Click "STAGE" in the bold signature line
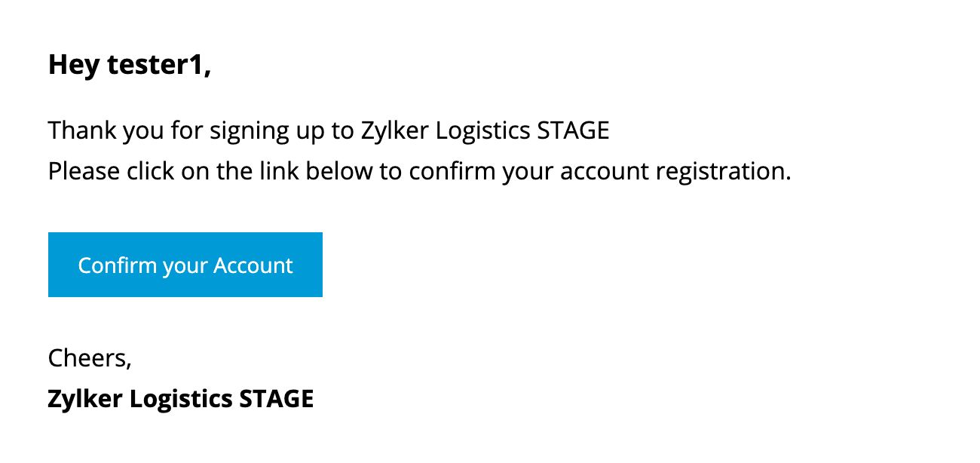 277,398
